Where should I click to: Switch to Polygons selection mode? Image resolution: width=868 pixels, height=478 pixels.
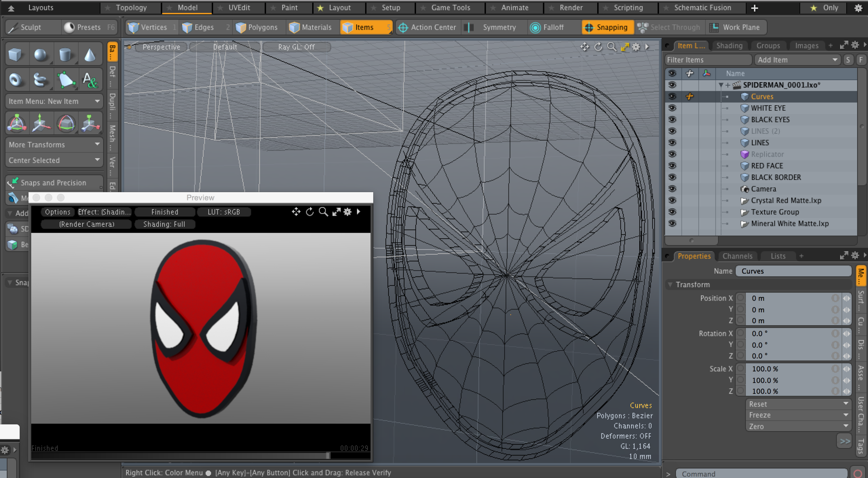coord(258,27)
